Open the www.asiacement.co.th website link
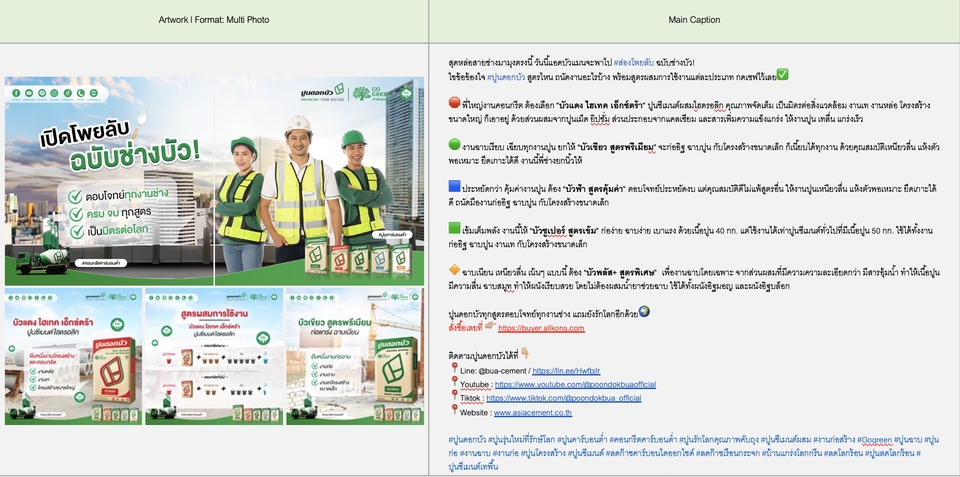Screen dimensions: 960x477 point(533,413)
